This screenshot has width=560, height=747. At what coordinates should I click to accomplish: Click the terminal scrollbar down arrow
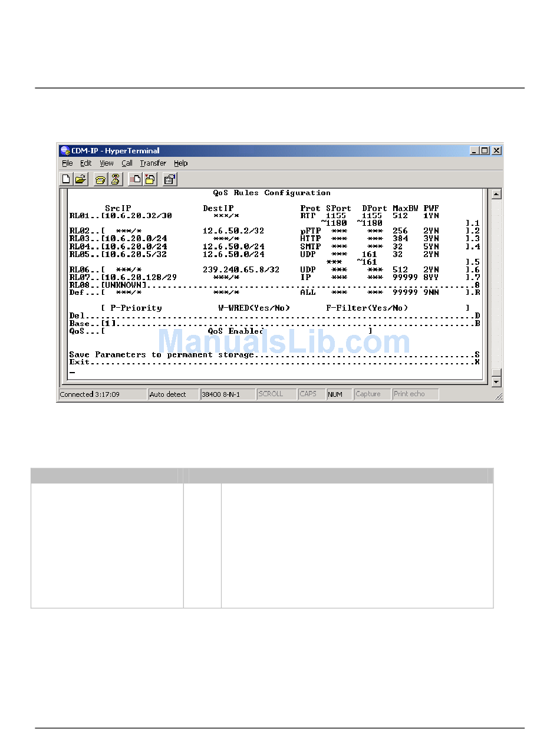tap(496, 381)
